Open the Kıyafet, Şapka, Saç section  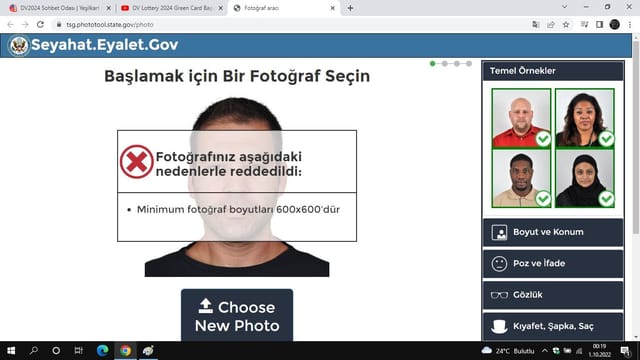coord(553,326)
